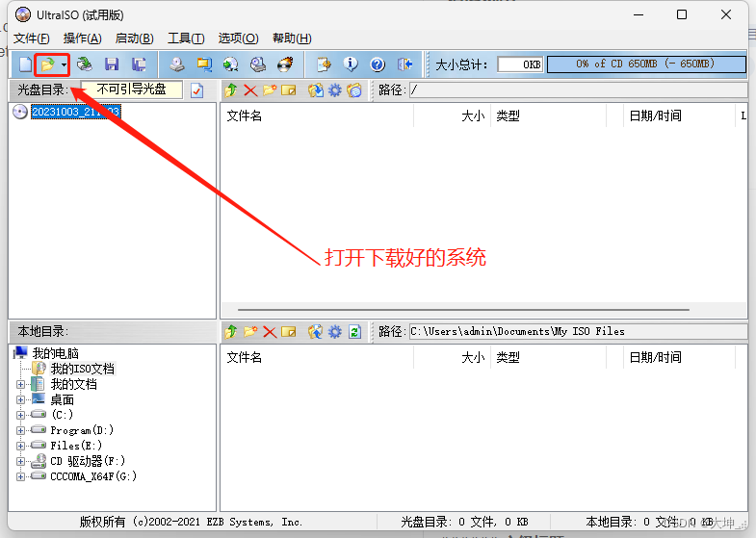This screenshot has width=756, height=538.
Task: Click New Folder icon in local pane toolbar
Action: point(250,331)
